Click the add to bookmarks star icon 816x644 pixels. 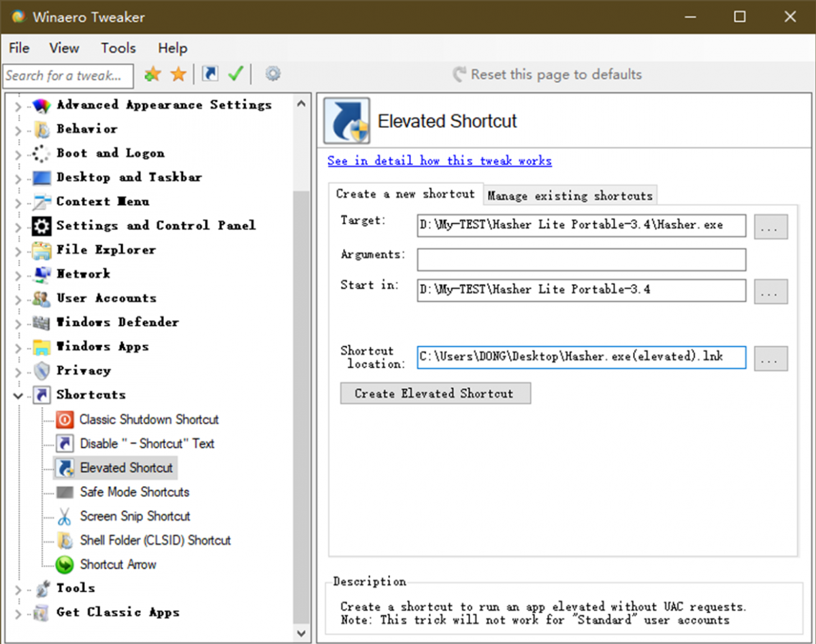(152, 74)
